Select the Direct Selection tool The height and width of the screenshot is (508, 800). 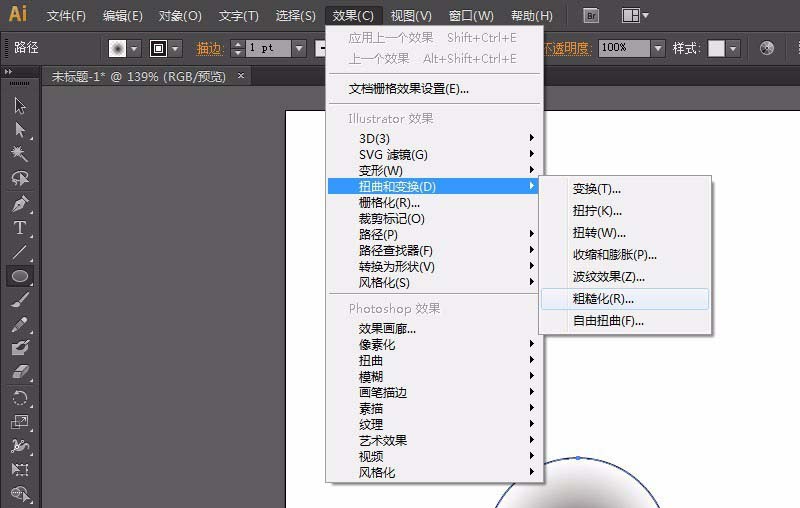(x=20, y=130)
